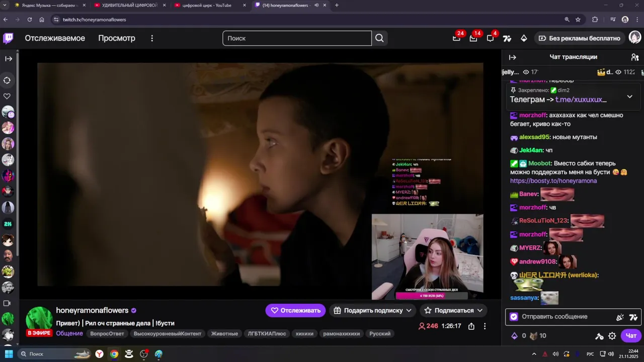644x362 pixels.
Task: Open whispers icon with 4 badge
Action: [491, 38]
